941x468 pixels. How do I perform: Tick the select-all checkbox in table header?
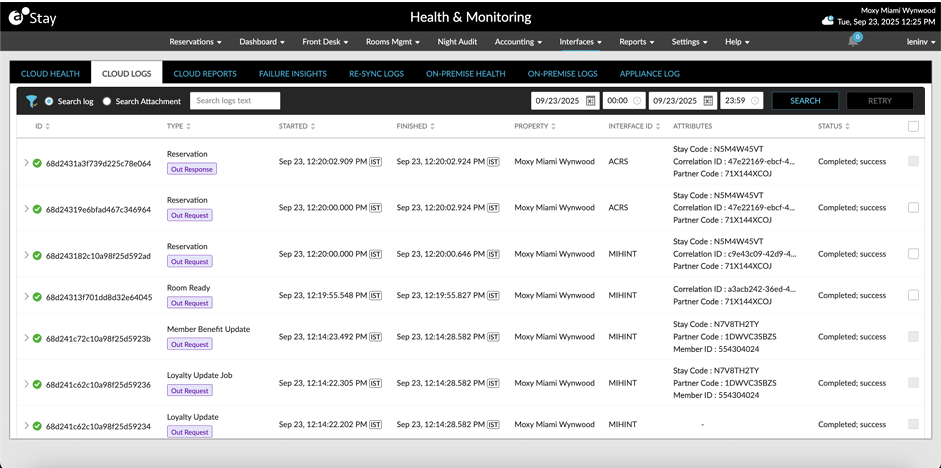coord(913,127)
